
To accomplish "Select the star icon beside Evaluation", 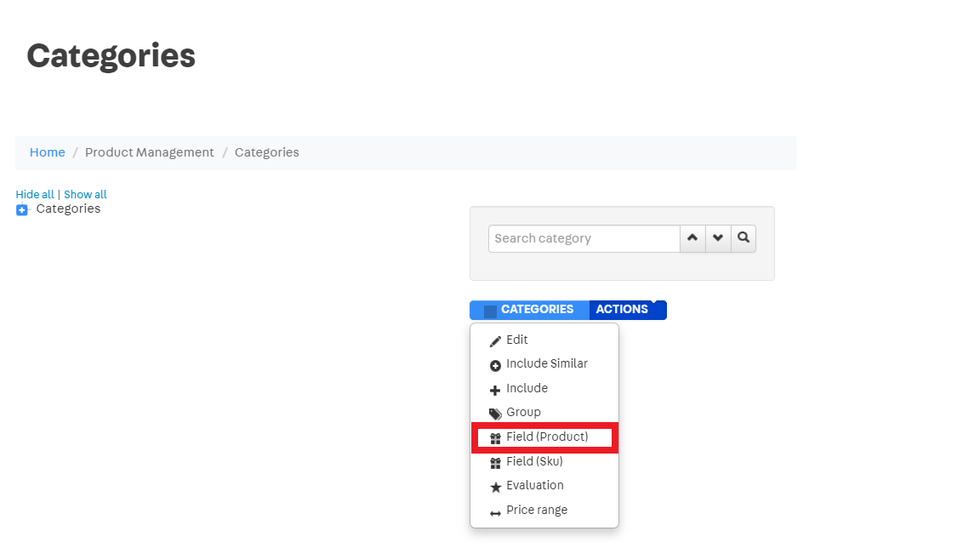I will pos(496,486).
